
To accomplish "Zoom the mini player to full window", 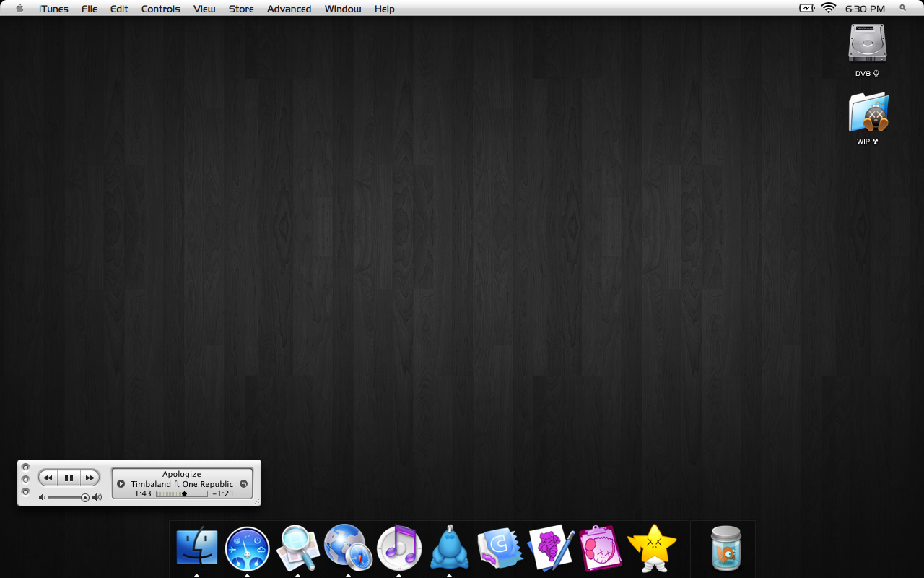I will 25,491.
